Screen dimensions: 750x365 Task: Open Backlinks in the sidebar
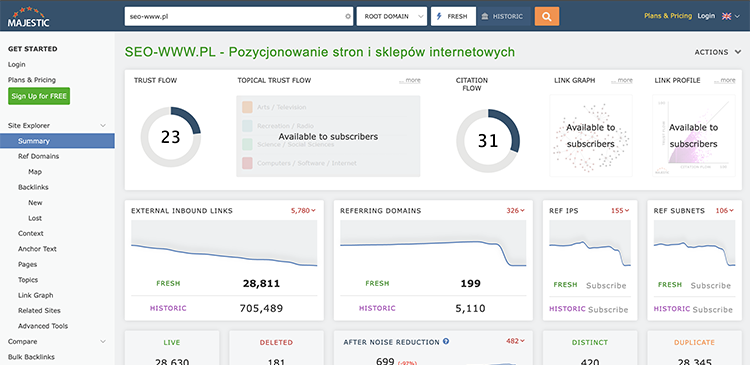pos(33,187)
